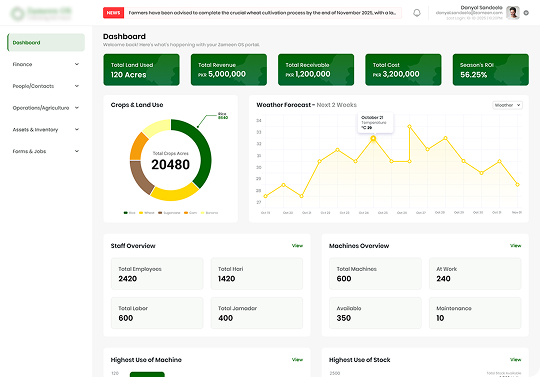Click the peak 33.5 degree chart point
540x377 pixels.
click(409, 126)
